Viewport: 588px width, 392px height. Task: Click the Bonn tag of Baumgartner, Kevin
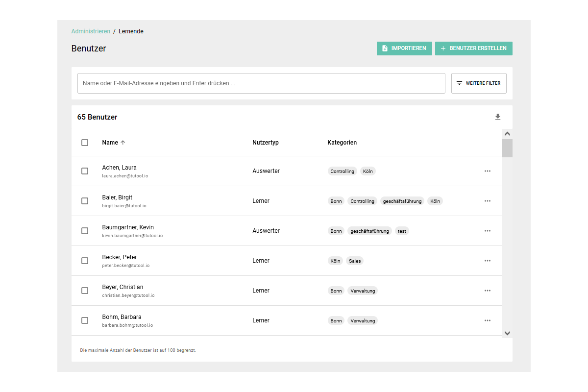pos(336,231)
